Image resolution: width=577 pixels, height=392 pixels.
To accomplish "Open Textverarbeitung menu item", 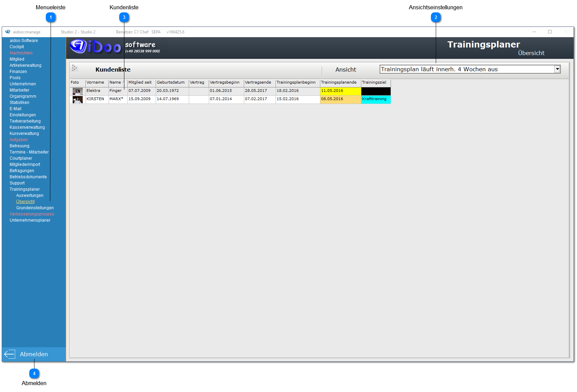I will point(25,121).
